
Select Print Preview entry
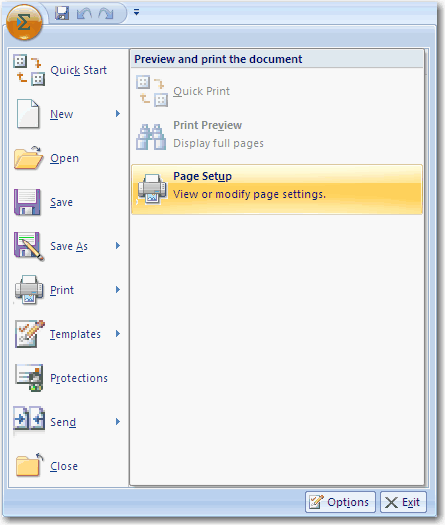(x=277, y=135)
